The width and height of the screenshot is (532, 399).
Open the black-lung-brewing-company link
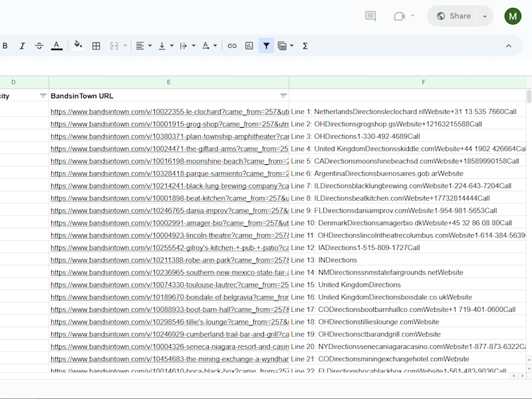tap(170, 186)
